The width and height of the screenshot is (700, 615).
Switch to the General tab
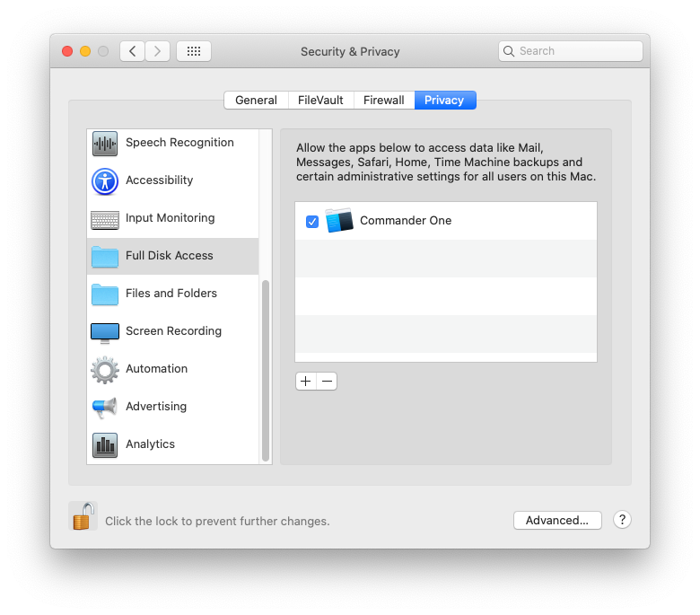(x=256, y=101)
